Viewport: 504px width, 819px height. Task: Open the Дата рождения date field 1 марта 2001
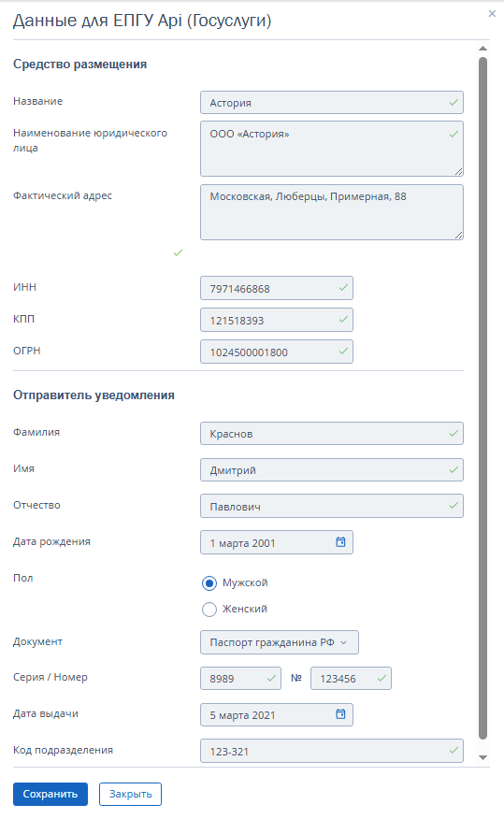277,542
